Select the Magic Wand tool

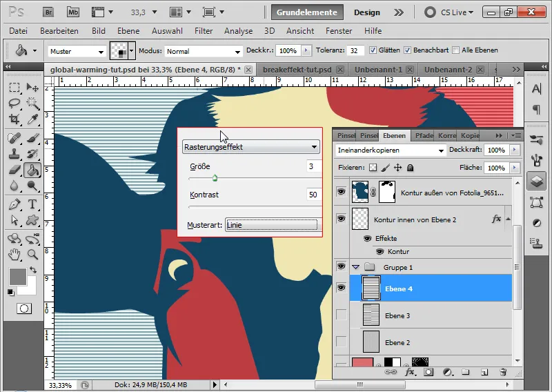pos(32,104)
